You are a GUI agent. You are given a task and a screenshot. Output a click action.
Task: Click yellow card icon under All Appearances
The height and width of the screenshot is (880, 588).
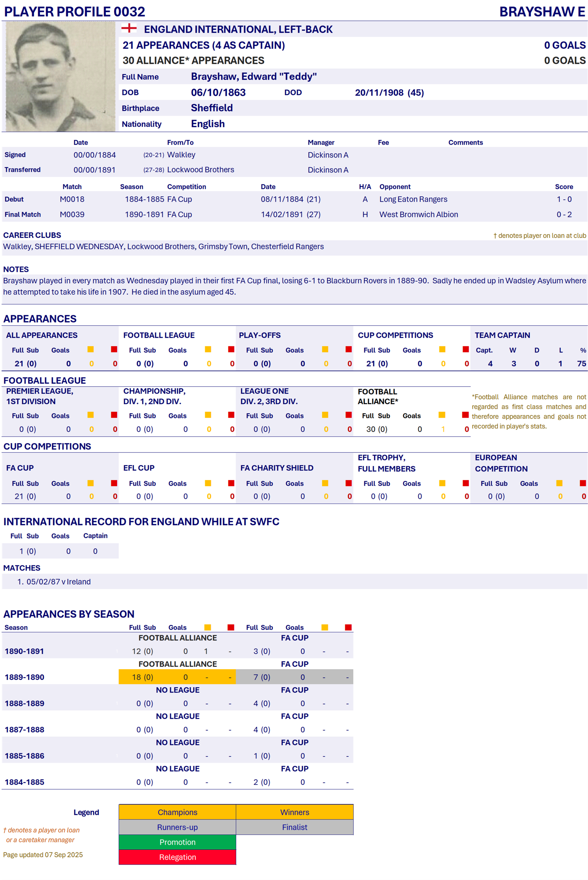(x=90, y=349)
